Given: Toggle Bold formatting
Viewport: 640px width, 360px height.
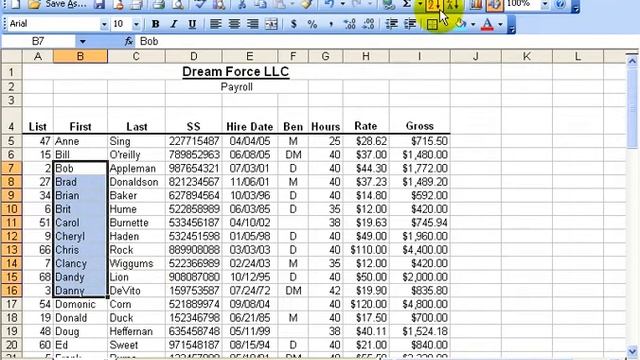Looking at the screenshot, I should point(155,24).
